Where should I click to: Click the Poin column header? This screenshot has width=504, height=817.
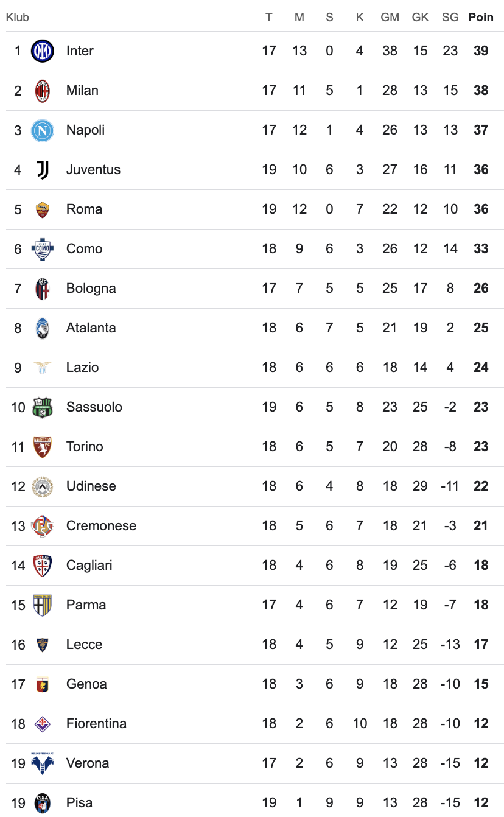481,18
